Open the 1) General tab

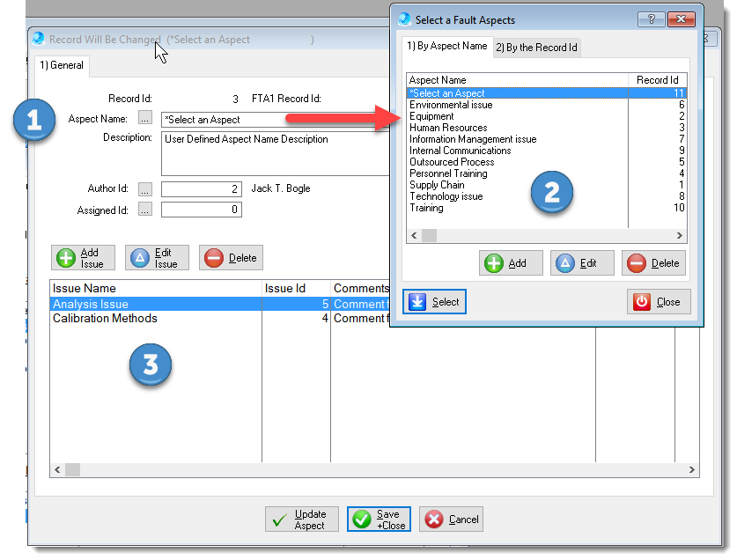(62, 65)
